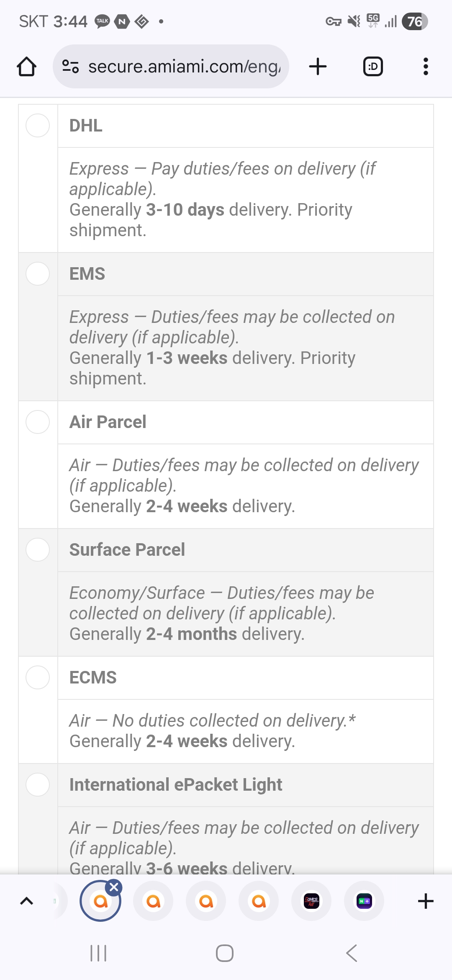Choose the Air Parcel radio button
452x980 pixels.
pos(38,422)
